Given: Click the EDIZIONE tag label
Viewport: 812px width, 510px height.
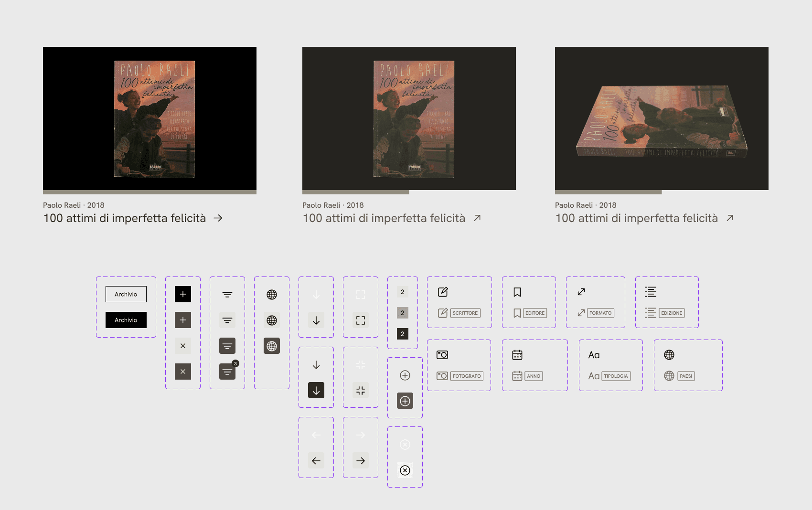Looking at the screenshot, I should [x=672, y=313].
